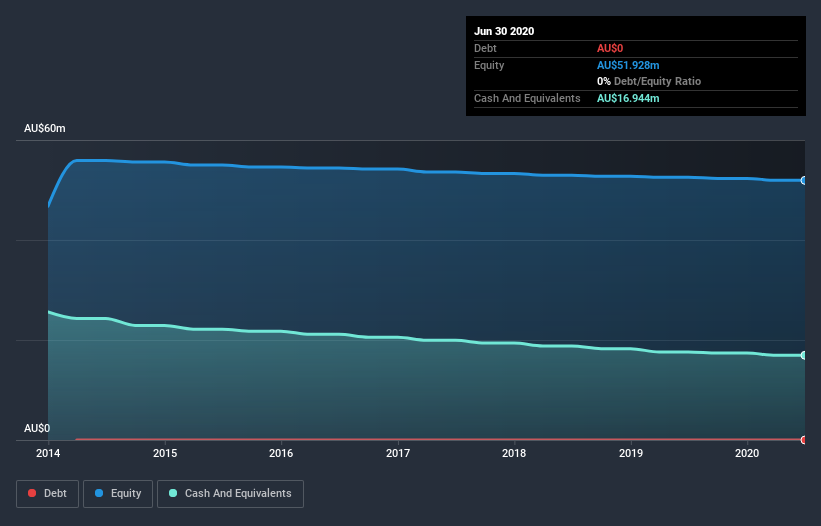The height and width of the screenshot is (526, 821).
Task: Click the Debt row label in tooltip
Action: point(485,48)
